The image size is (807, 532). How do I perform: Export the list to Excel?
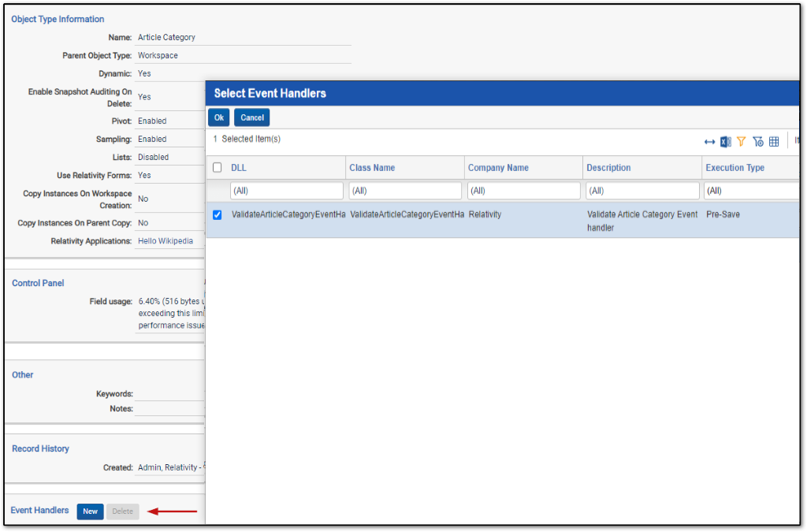(x=725, y=142)
